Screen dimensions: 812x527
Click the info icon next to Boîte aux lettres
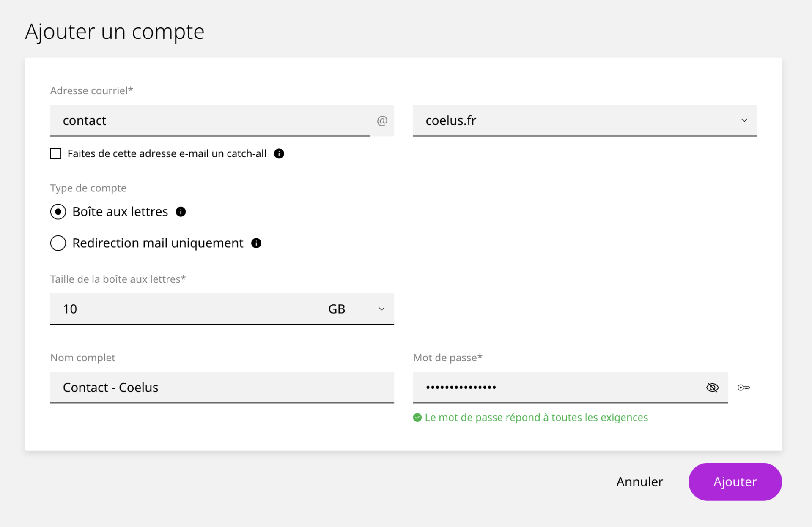(181, 212)
